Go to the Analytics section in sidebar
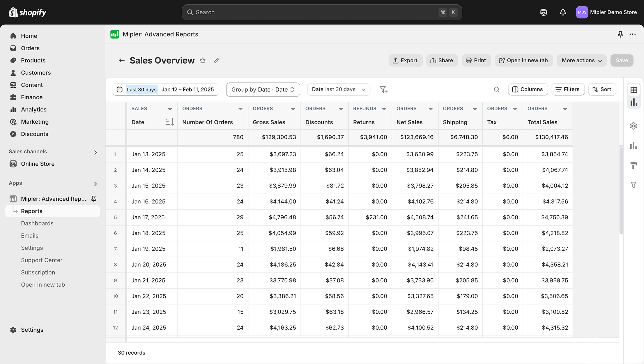The height and width of the screenshot is (364, 644). click(34, 109)
